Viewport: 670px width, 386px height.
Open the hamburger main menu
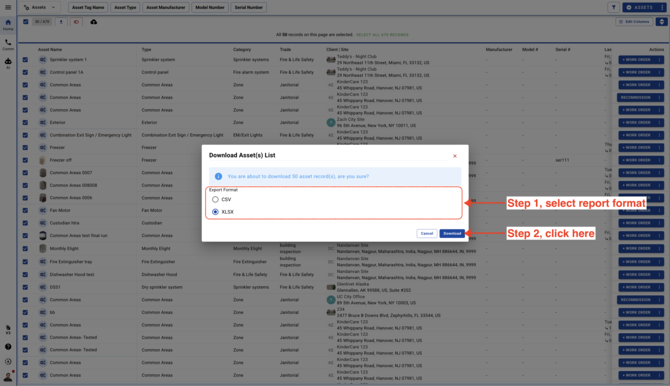click(8, 7)
